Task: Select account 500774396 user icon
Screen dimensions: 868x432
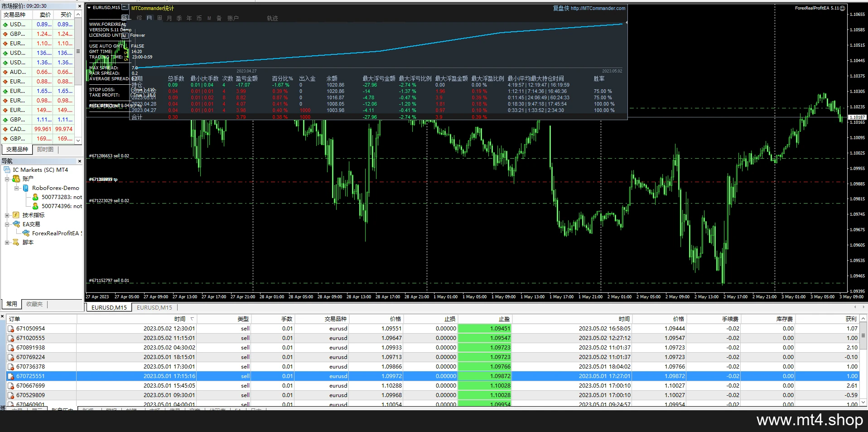Action: click(35, 206)
